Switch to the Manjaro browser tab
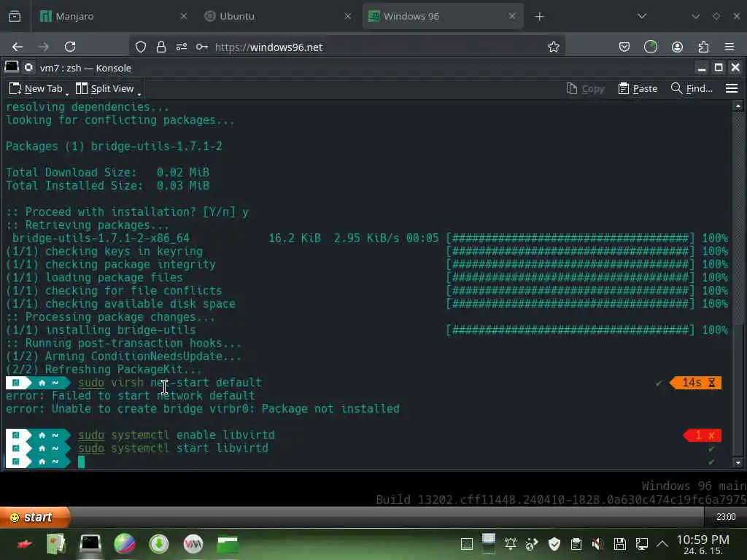 (114, 16)
